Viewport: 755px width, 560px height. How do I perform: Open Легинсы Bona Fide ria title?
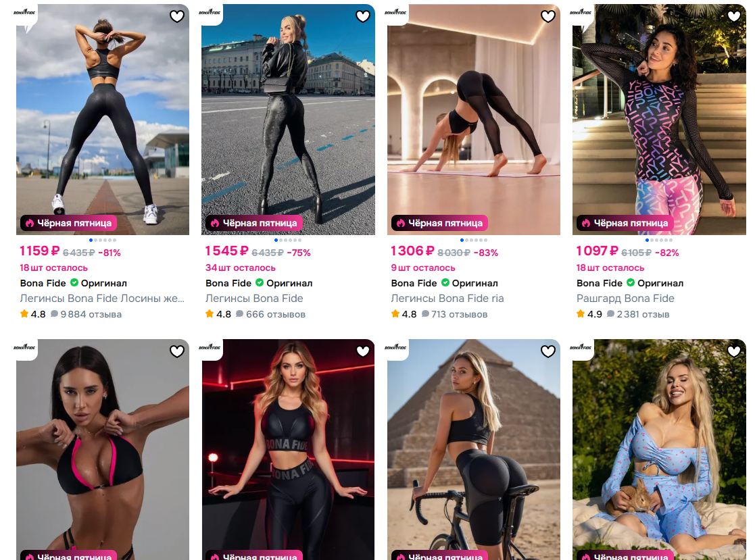click(x=447, y=299)
